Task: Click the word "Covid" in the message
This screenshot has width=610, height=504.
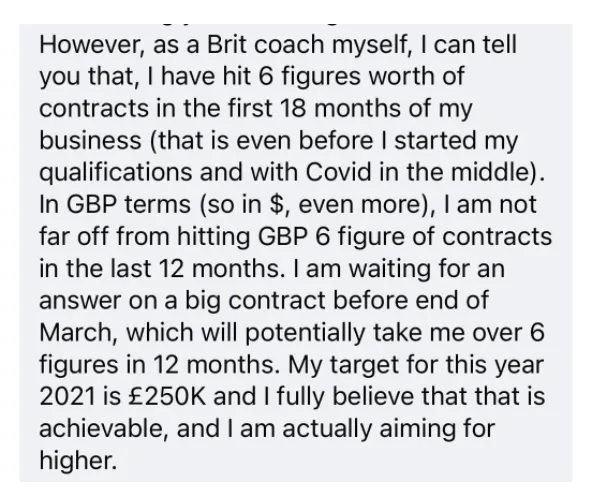Action: tap(338, 172)
